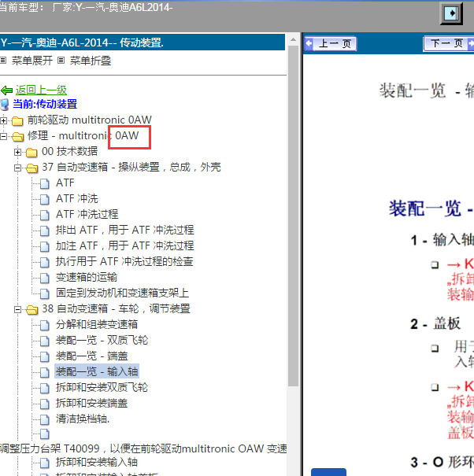Open 调整压力台架 T40099 entry
This screenshot has width=474, height=476.
(x=143, y=448)
